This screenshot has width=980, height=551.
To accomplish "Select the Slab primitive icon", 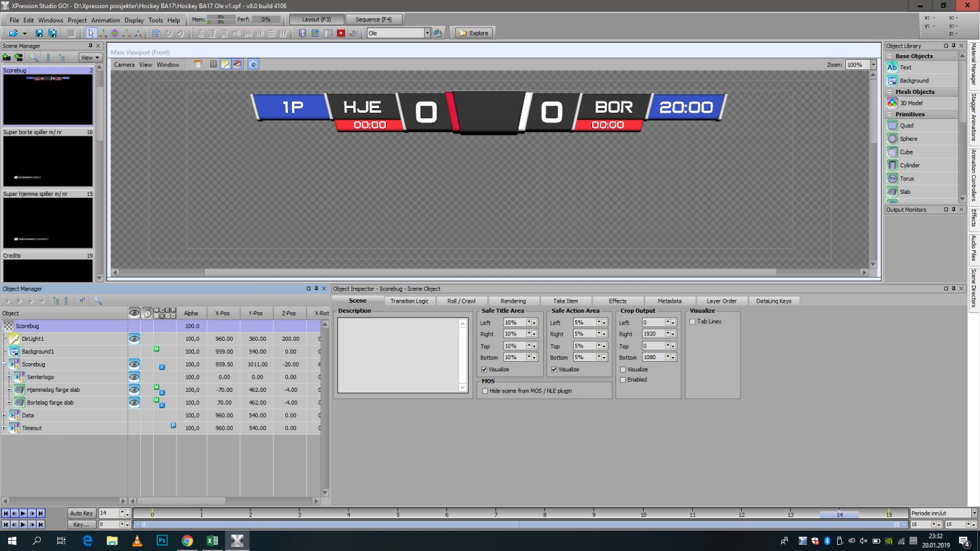I will coord(892,192).
